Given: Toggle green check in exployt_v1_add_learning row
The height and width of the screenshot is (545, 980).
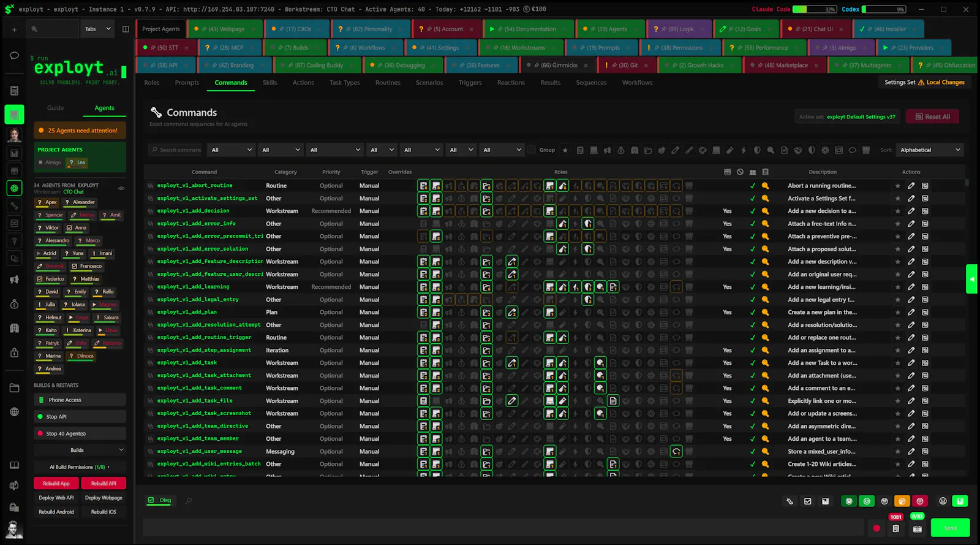Looking at the screenshot, I should [753, 287].
